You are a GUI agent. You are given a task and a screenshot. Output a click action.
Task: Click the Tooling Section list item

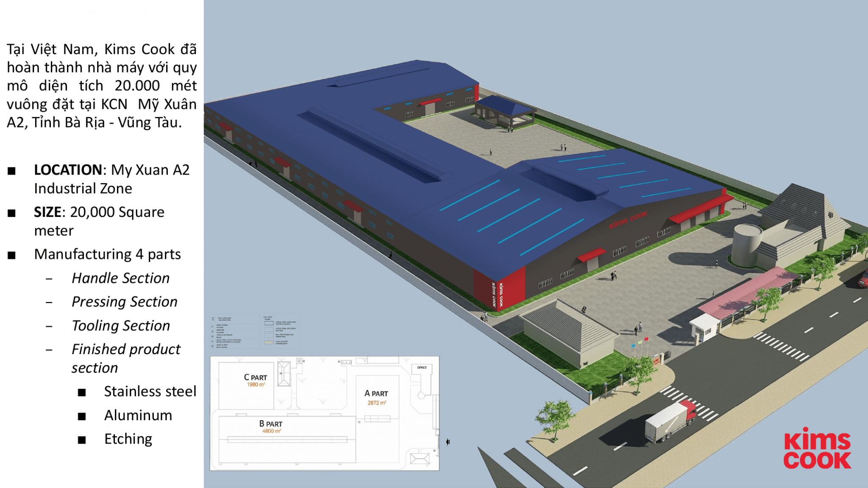121,326
